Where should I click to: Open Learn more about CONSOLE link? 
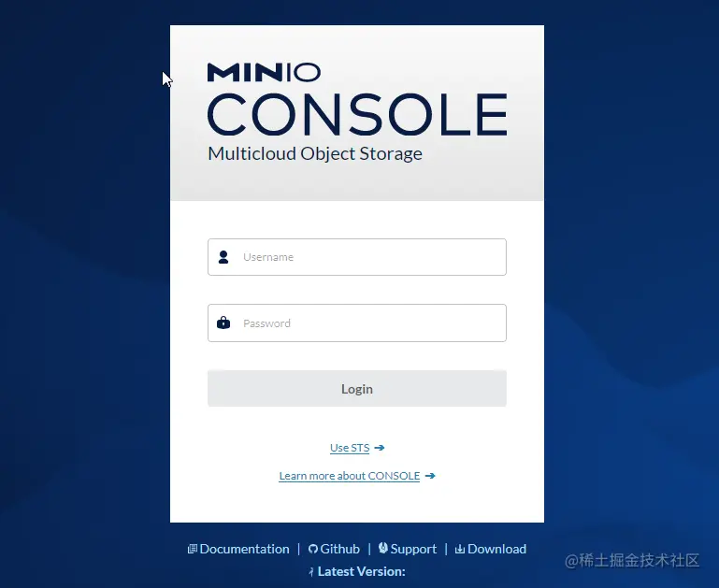pos(350,476)
